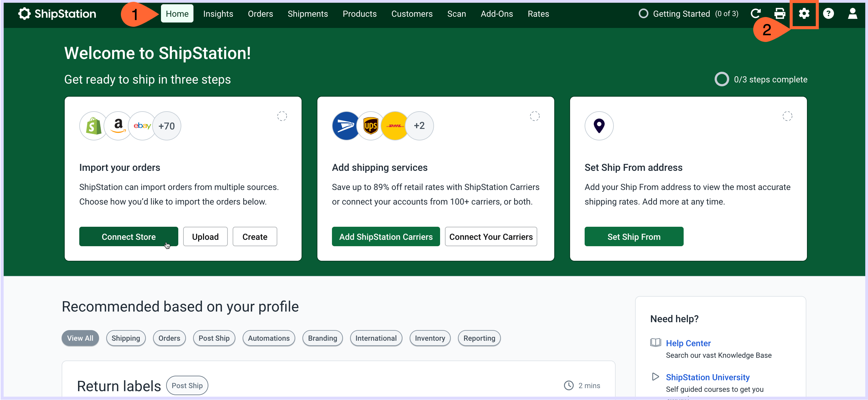Open the Products tab
The image size is (868, 400).
(x=360, y=13)
